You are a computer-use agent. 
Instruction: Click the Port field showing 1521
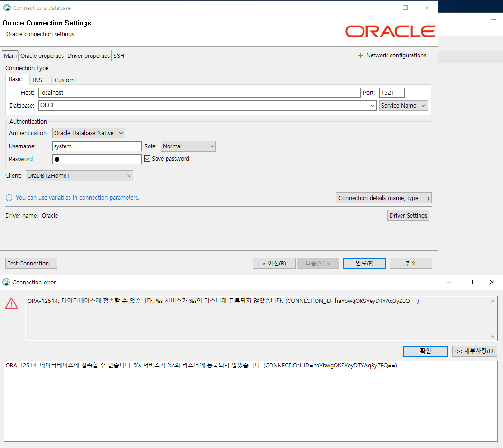[x=391, y=92]
